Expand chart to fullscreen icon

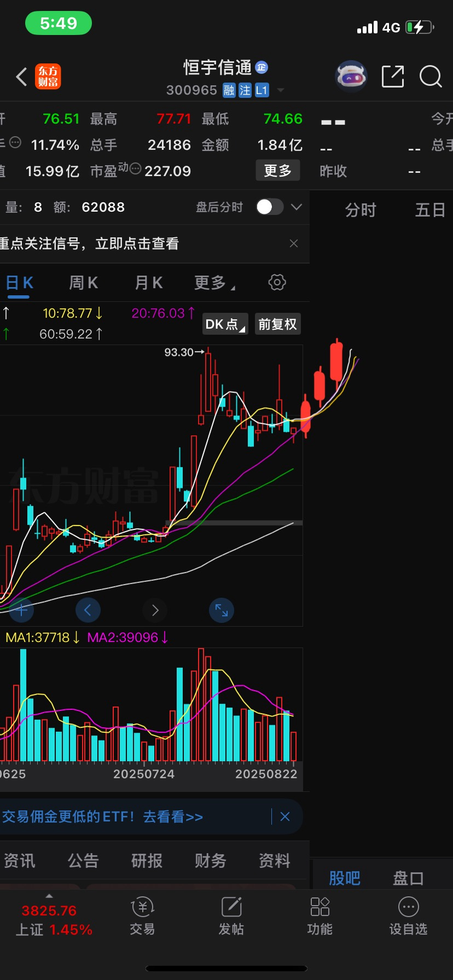[x=222, y=610]
